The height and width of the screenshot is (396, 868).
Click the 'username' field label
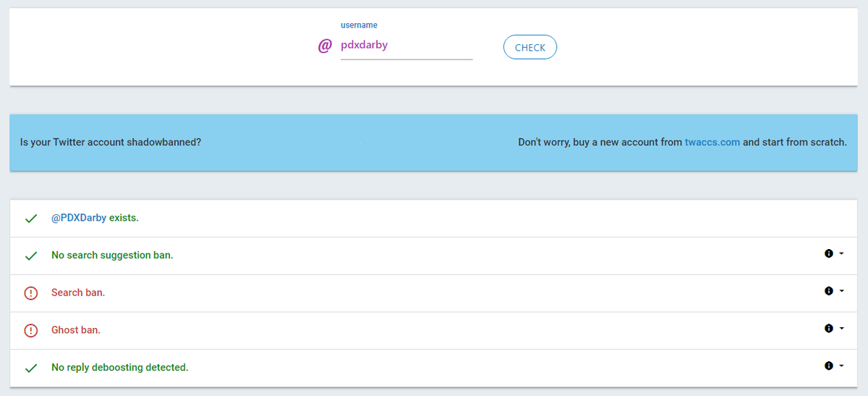[359, 25]
